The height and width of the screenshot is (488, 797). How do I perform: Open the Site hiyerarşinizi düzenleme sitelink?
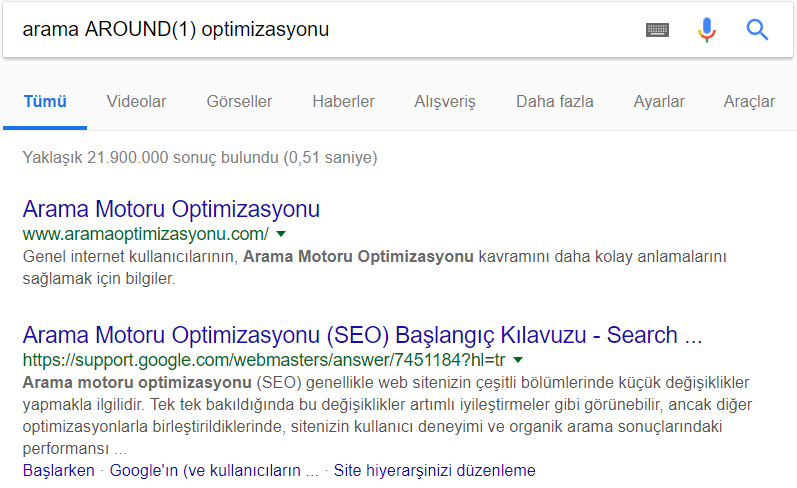[435, 471]
